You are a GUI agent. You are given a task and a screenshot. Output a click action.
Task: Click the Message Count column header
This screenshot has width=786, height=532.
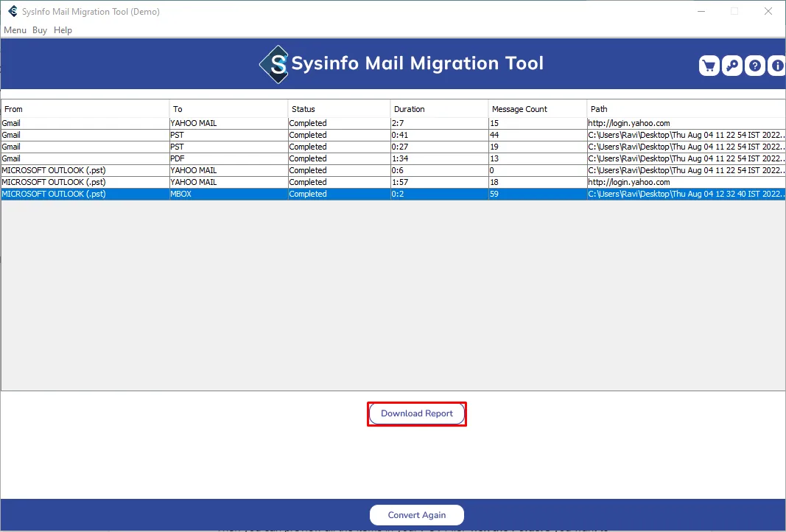537,109
